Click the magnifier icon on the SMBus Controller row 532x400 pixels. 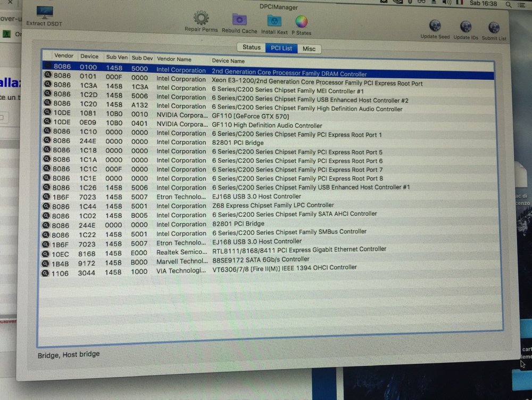[46, 234]
